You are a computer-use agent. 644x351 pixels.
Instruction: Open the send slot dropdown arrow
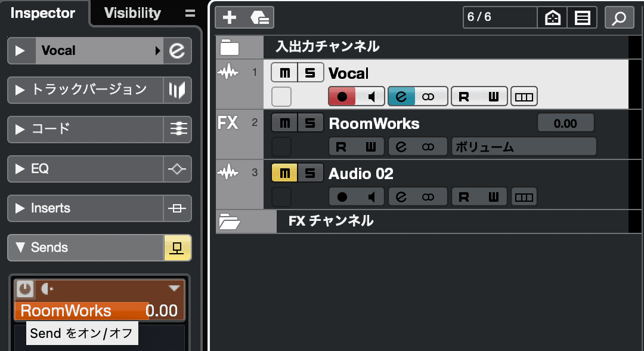(174, 288)
